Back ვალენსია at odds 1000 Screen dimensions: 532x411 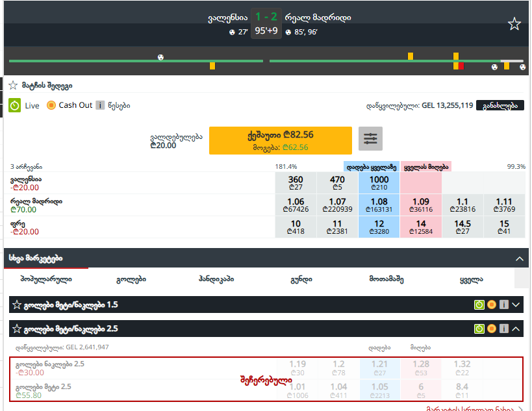pyautogui.click(x=379, y=183)
